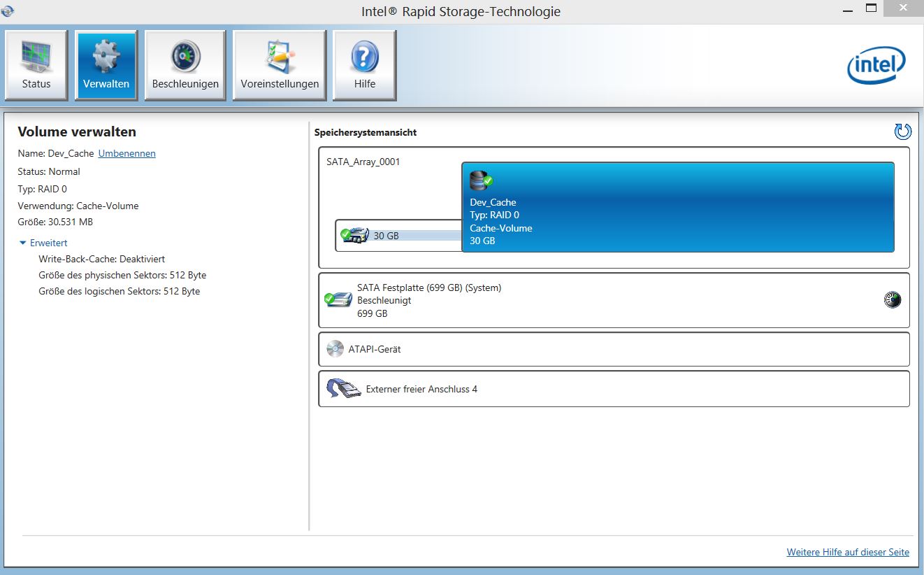Click the 30 GB SSD disk icon
The image size is (924, 575).
coord(354,235)
